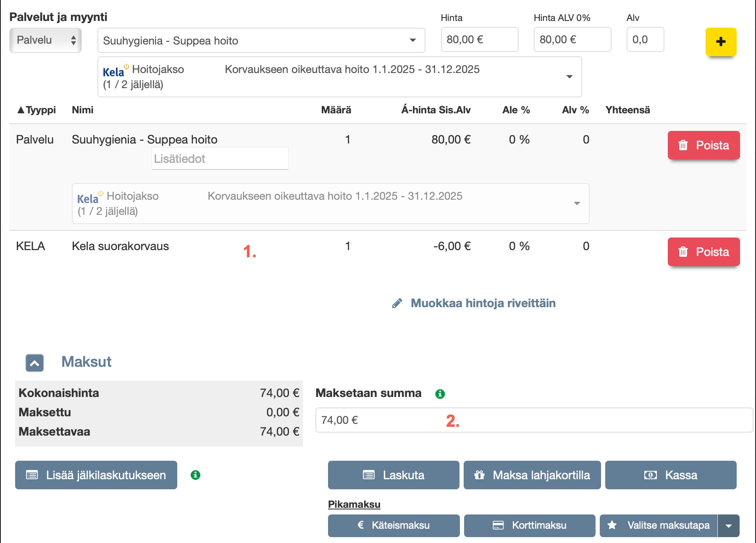Image resolution: width=756 pixels, height=543 pixels.
Task: Expand Kela Hoitojakso dropdown in service row
Action: (x=577, y=204)
